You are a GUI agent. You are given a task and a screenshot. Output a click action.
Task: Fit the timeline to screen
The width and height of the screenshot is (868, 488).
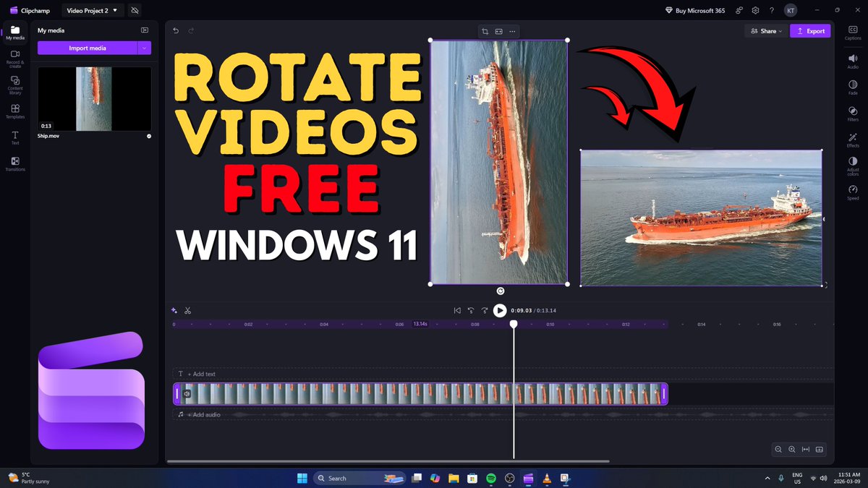(x=806, y=450)
